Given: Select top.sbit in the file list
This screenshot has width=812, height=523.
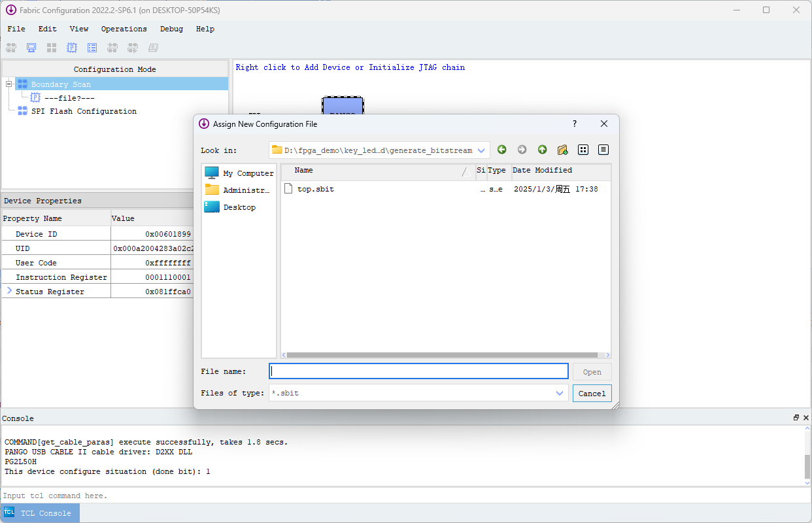Looking at the screenshot, I should point(316,189).
